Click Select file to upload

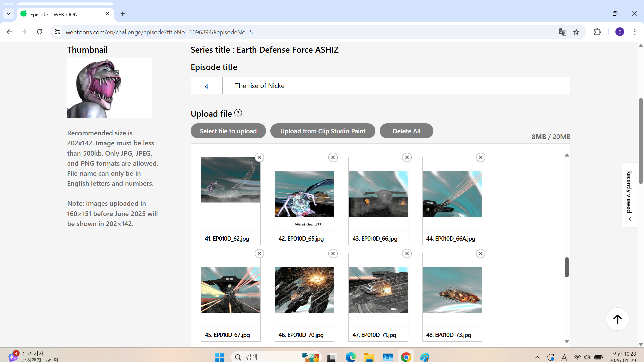click(x=228, y=131)
